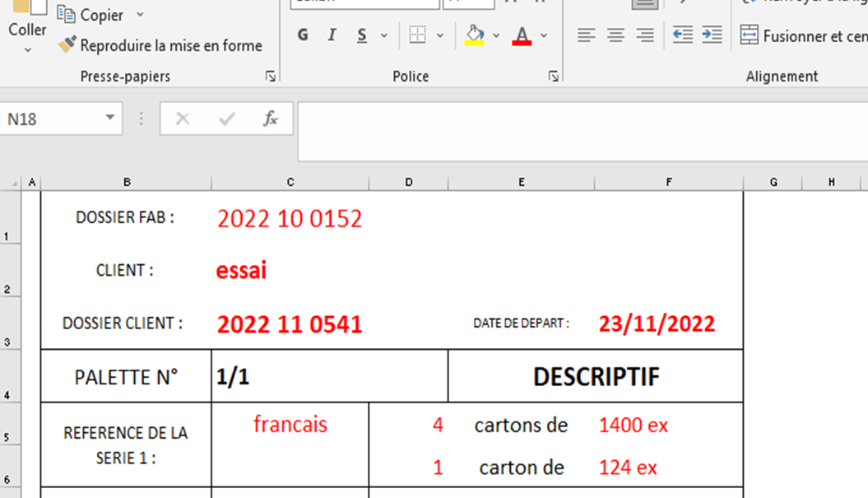Toggle italic formatting (I button)
Screen dimensions: 868x498
coord(332,35)
